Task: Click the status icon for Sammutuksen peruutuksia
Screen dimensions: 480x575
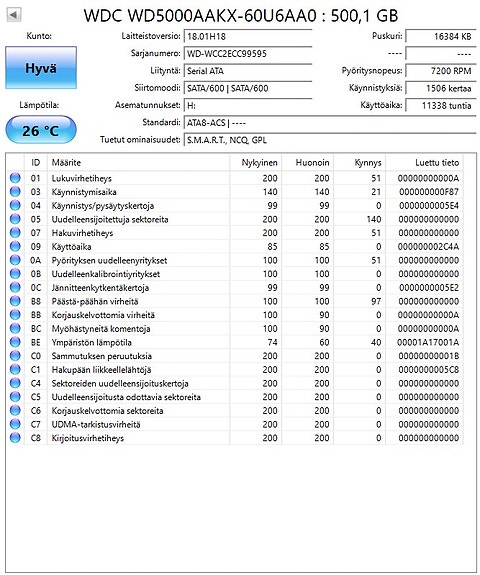Action: (x=15, y=356)
